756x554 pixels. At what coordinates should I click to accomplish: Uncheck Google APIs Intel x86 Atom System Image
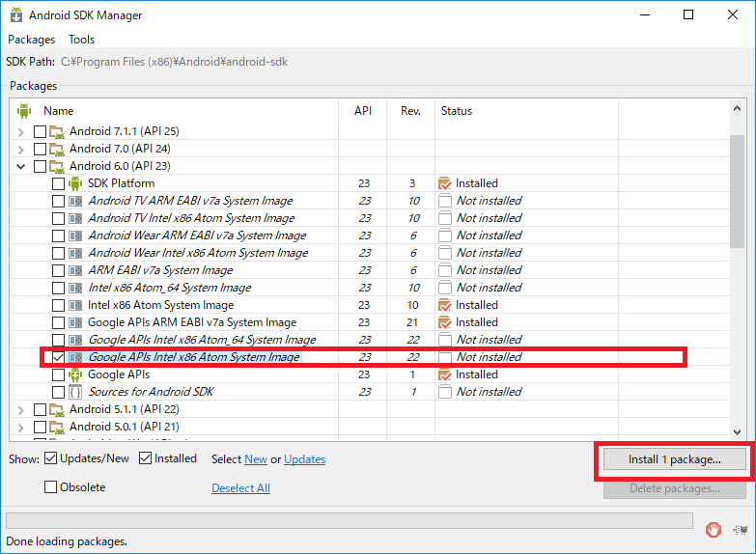click(x=58, y=357)
